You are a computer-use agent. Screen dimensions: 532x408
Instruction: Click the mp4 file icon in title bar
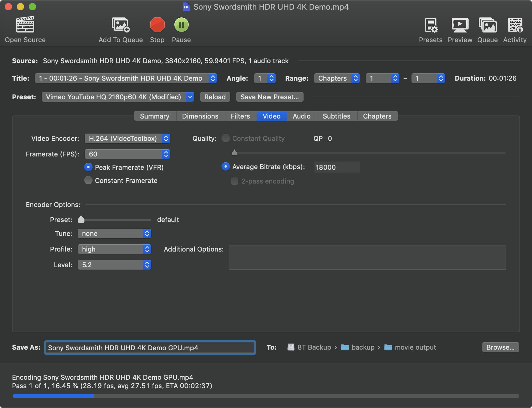click(x=186, y=7)
